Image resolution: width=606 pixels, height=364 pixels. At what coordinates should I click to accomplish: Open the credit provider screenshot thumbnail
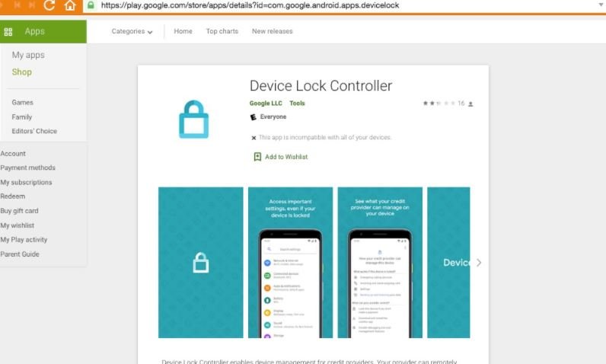(x=380, y=263)
